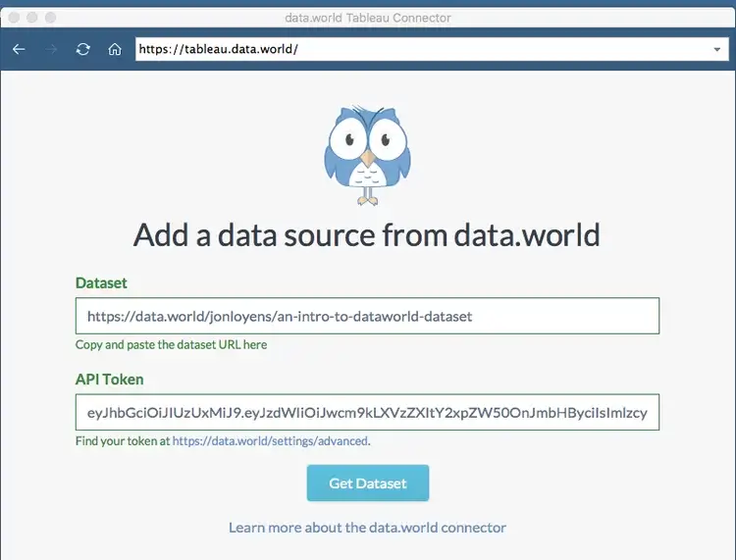Open Learn more about the data.world connector
Viewport: 736px width, 560px height.
pyautogui.click(x=367, y=528)
